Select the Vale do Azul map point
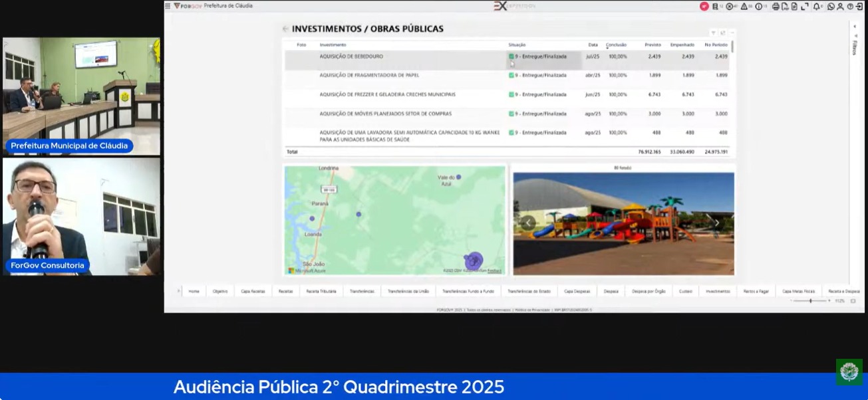 458,177
